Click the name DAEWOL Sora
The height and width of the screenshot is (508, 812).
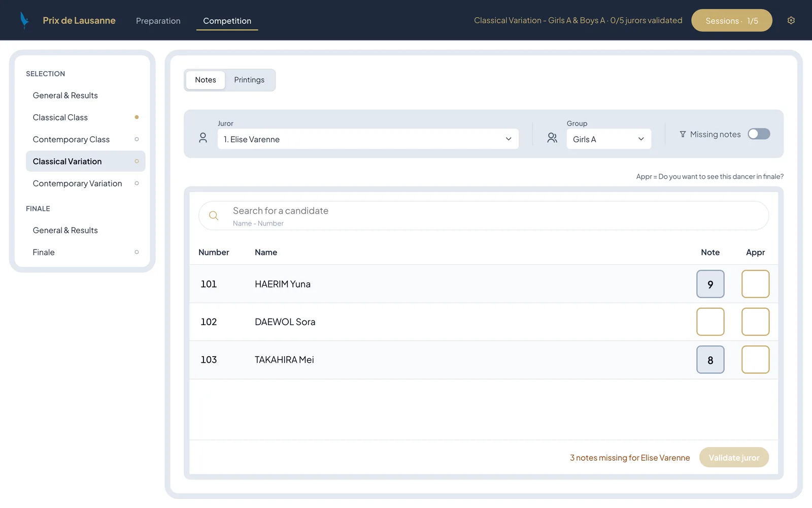pos(285,322)
